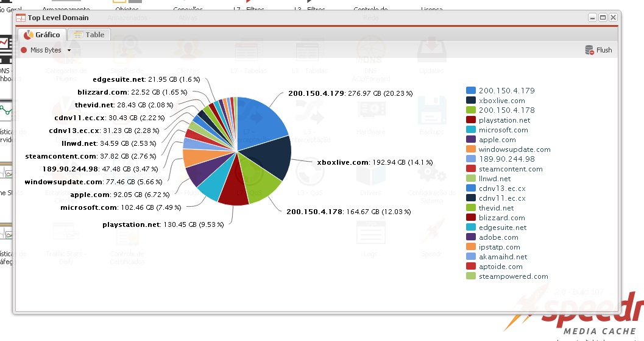Screen dimensions: 644x341
Task: Open the Miss Bytes dropdown arrow
Action: click(x=69, y=51)
